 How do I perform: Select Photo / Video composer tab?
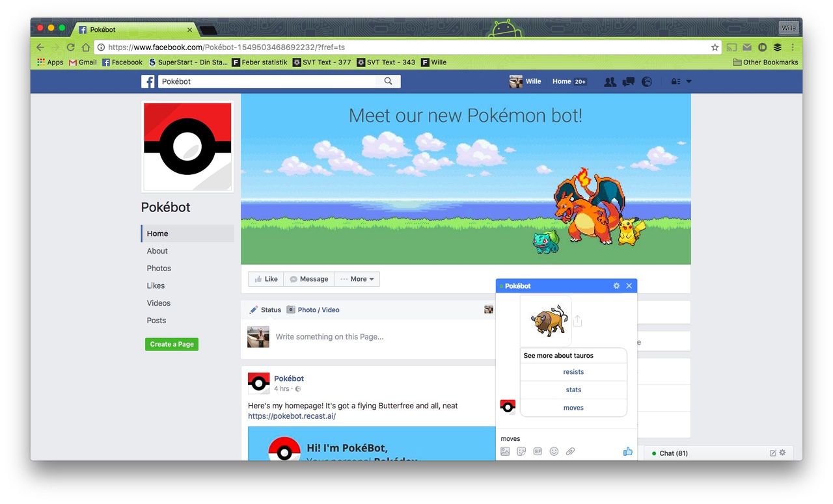click(x=313, y=310)
